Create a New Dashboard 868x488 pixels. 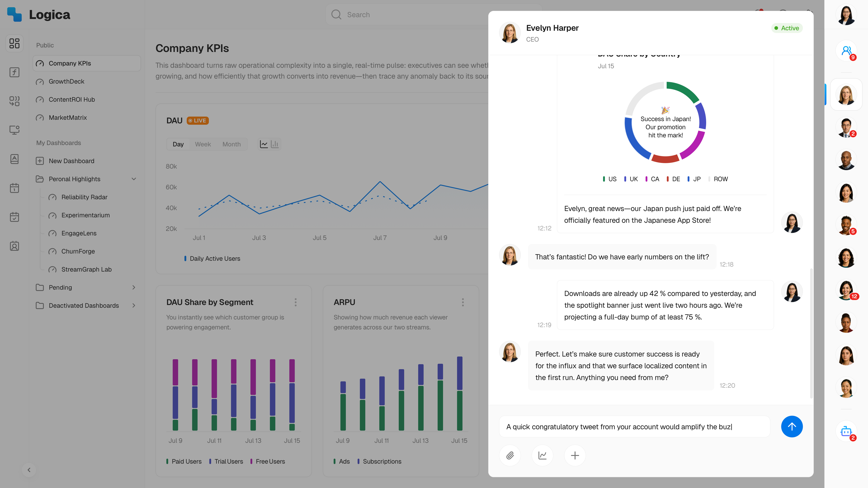click(71, 161)
